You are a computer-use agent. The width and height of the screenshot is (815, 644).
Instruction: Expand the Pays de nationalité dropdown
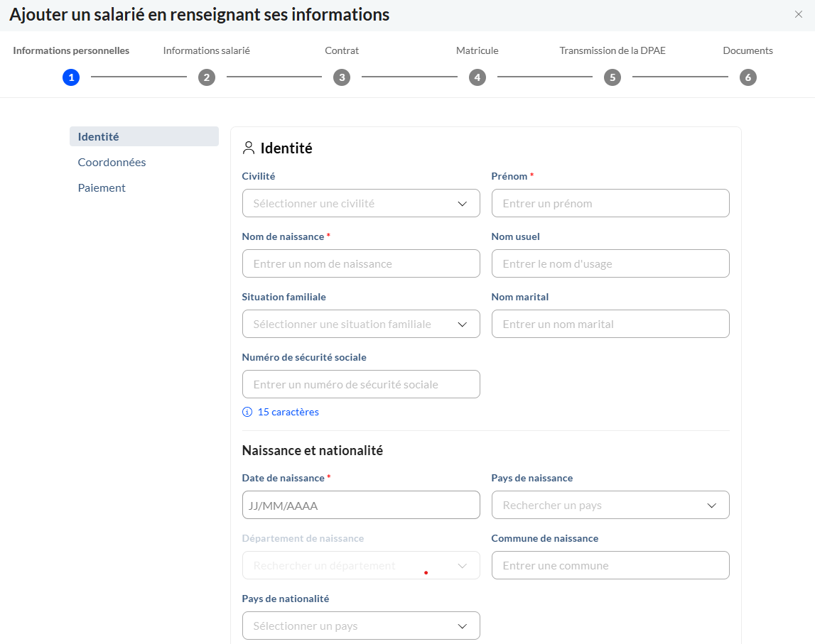[361, 626]
